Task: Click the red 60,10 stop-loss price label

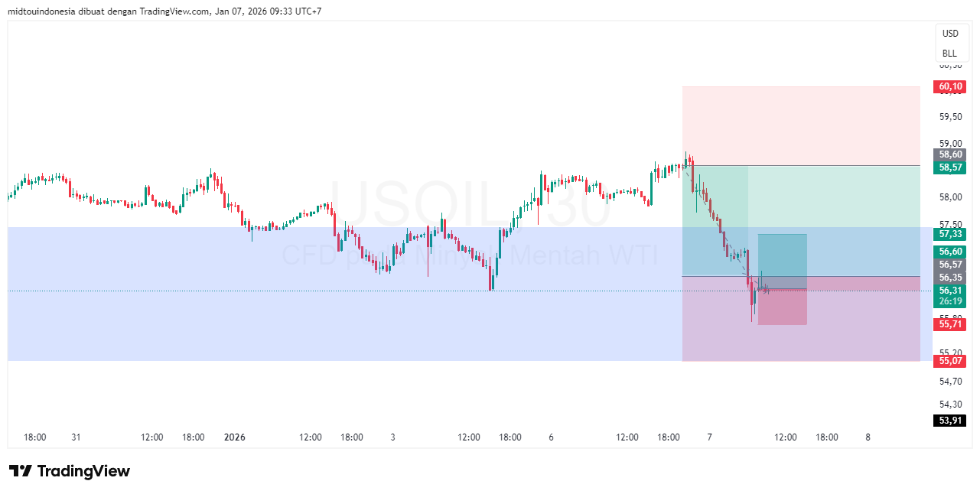Action: pyautogui.click(x=949, y=87)
